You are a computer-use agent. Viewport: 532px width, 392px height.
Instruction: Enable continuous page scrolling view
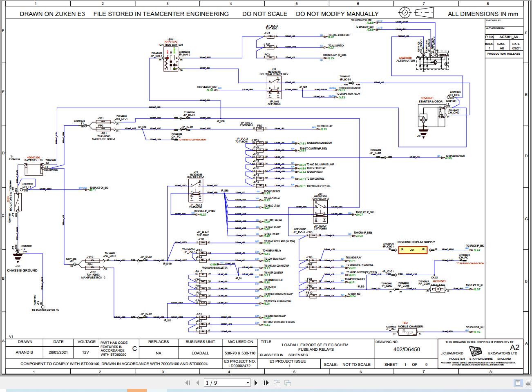(x=527, y=383)
